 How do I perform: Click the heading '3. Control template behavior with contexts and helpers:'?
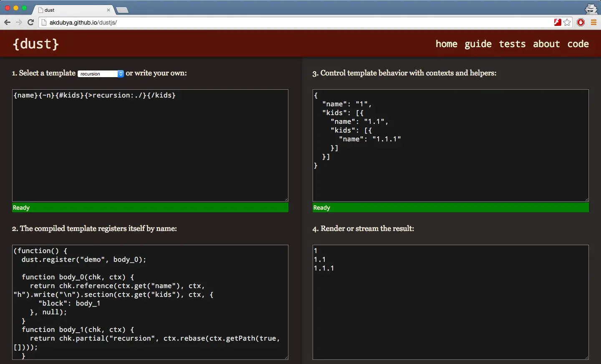pyautogui.click(x=404, y=73)
